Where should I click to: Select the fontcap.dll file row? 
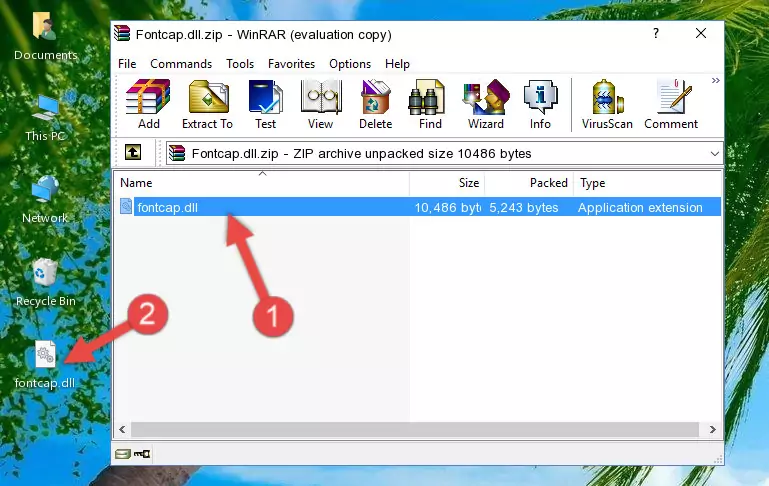tap(420, 207)
